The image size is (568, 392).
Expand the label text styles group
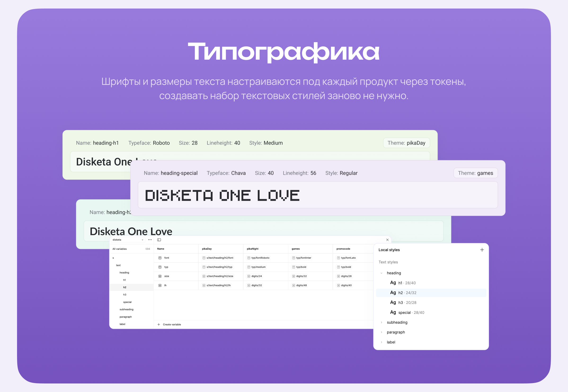tap(381, 342)
